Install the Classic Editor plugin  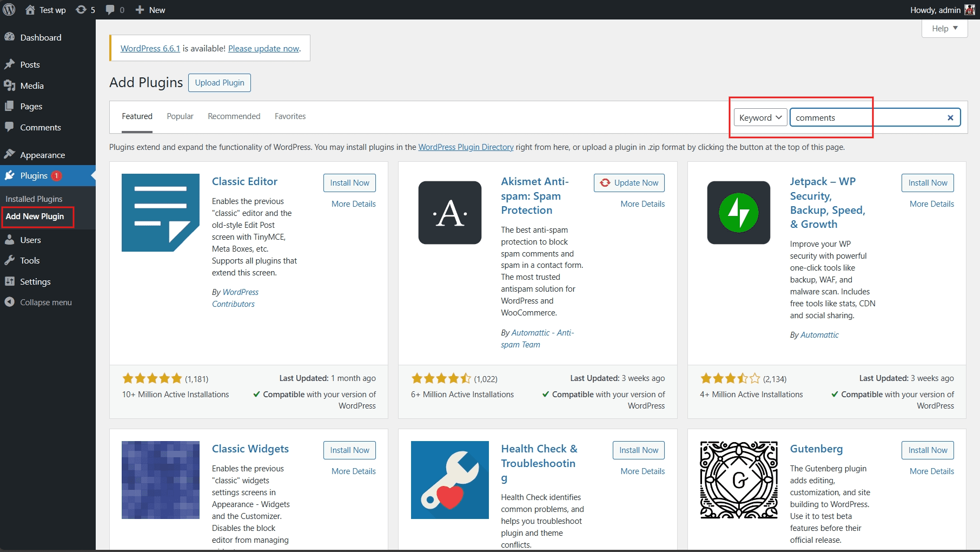pos(349,182)
